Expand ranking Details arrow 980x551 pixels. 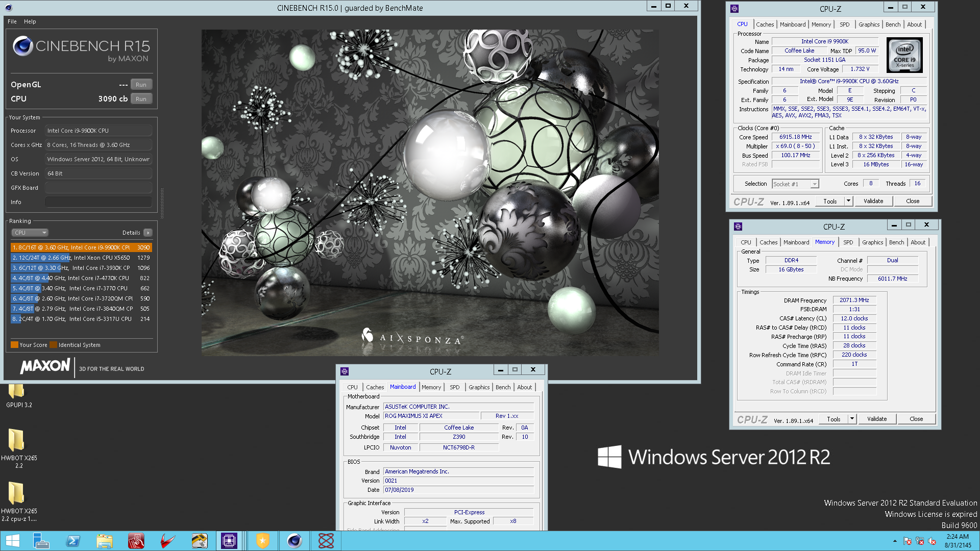click(148, 233)
